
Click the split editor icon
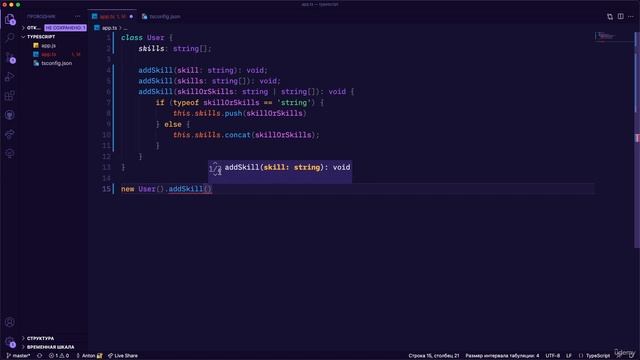pyautogui.click(x=620, y=16)
